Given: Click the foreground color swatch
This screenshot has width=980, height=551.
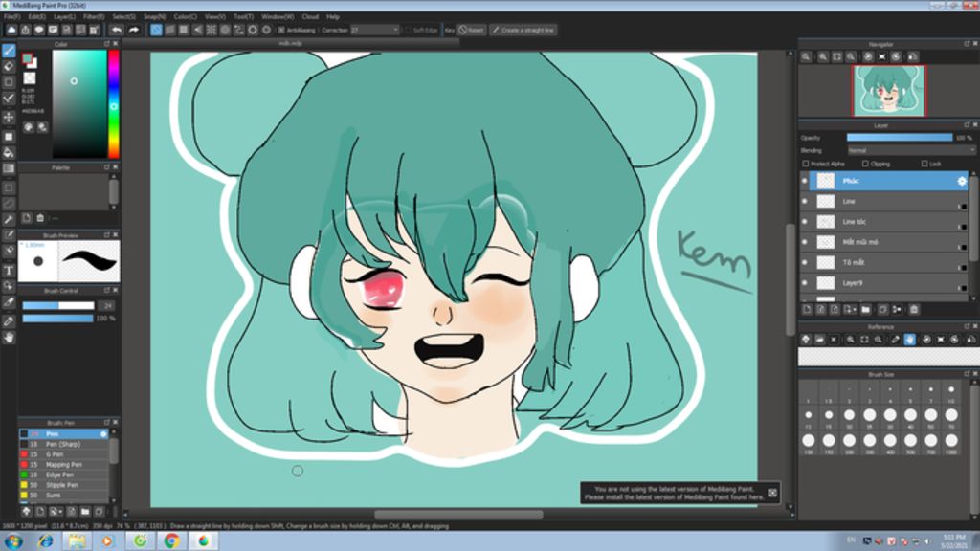Looking at the screenshot, I should coord(27,58).
